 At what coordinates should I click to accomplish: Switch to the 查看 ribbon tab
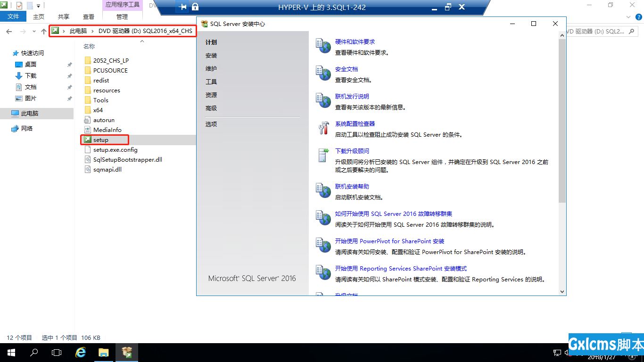coord(89,16)
